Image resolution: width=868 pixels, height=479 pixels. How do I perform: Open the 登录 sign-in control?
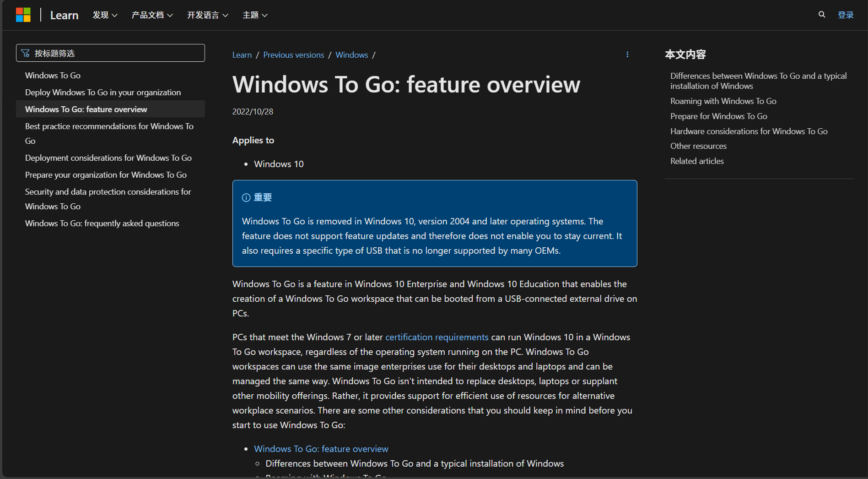[x=846, y=14]
